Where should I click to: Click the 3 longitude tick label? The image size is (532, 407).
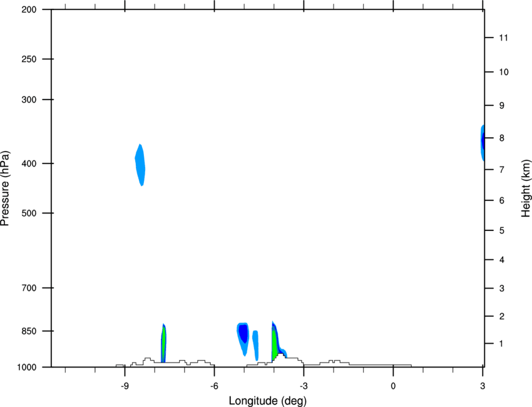tap(483, 386)
